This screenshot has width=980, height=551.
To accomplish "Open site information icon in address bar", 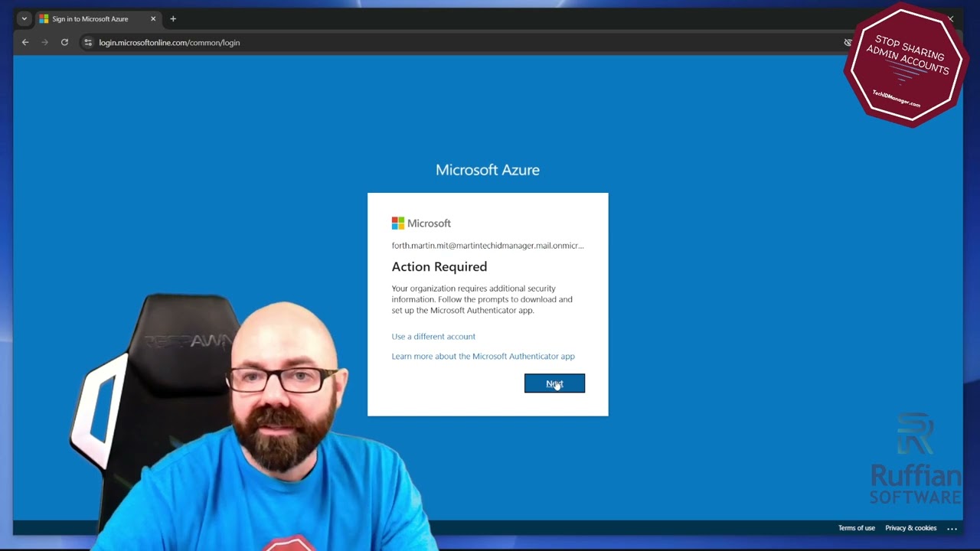I will pyautogui.click(x=88, y=43).
